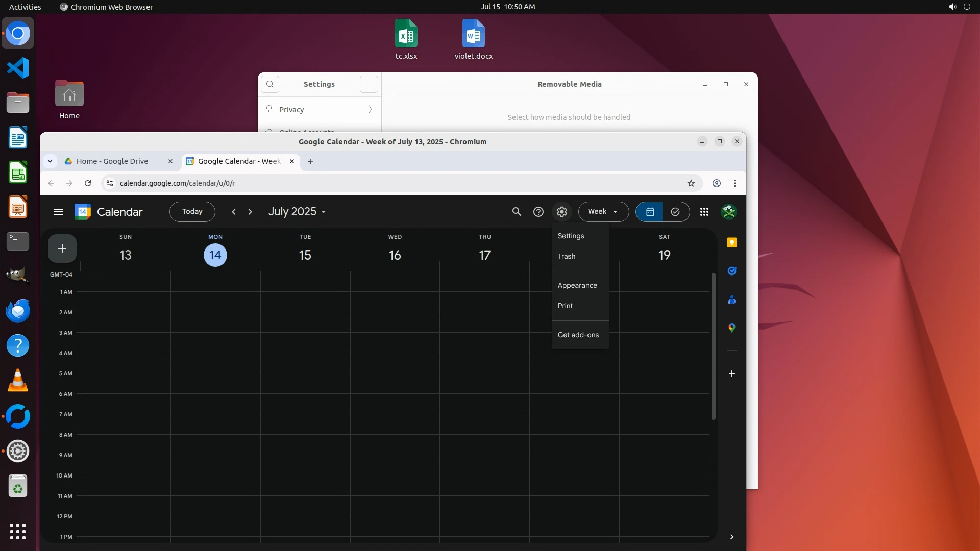This screenshot has width=980, height=551.
Task: Select Trash in the settings menu
Action: (x=567, y=256)
